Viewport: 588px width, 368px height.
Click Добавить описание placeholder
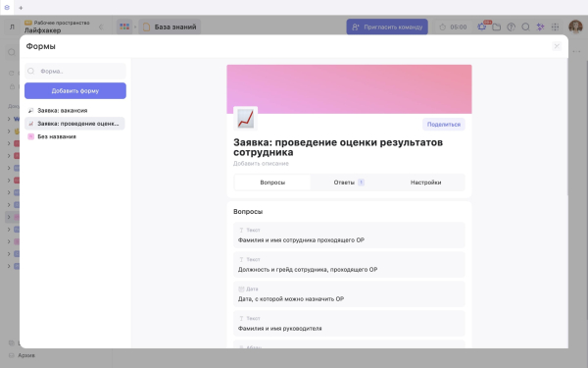pyautogui.click(x=261, y=163)
